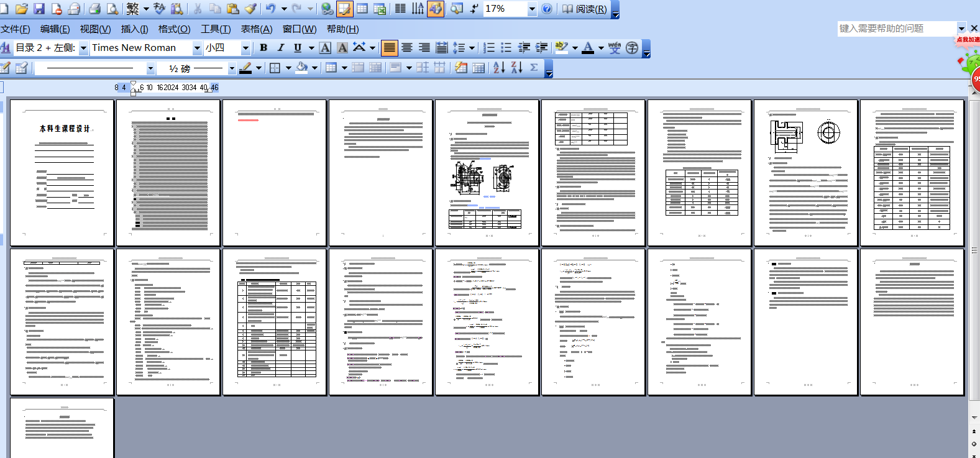The height and width of the screenshot is (458, 980).
Task: Apply bulleted list formatting
Action: point(506,48)
